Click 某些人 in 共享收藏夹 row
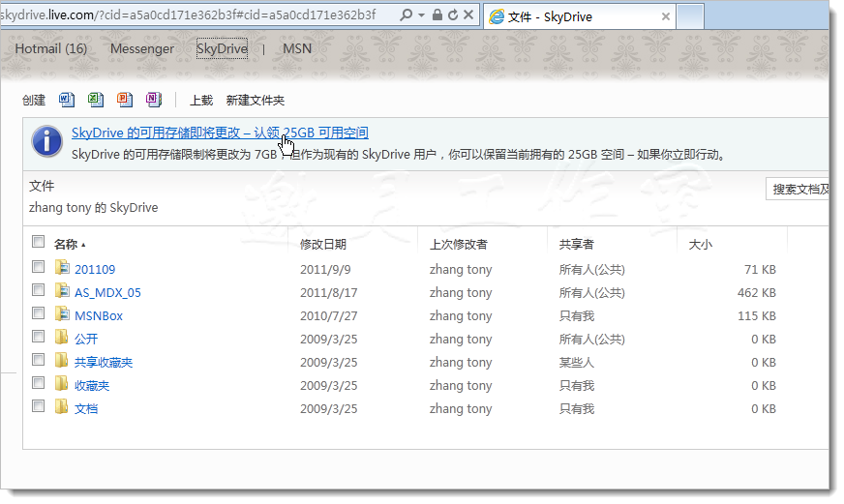844x504 pixels. pyautogui.click(x=577, y=362)
